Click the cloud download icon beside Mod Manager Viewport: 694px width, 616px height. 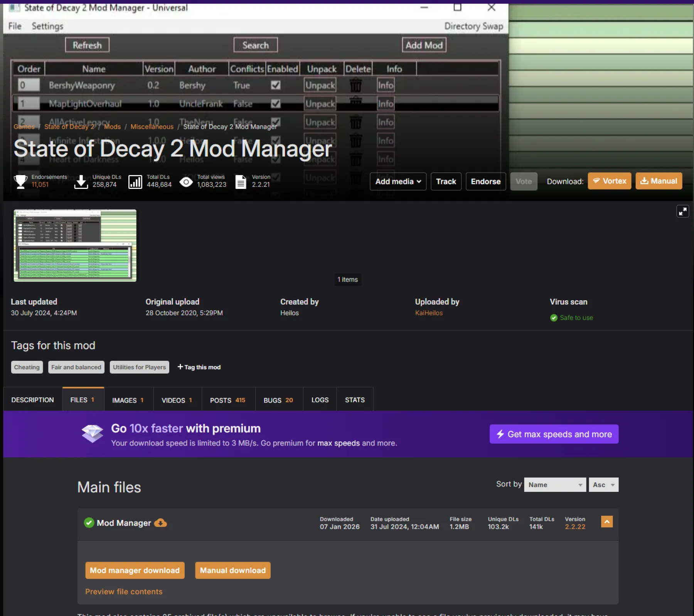(160, 523)
